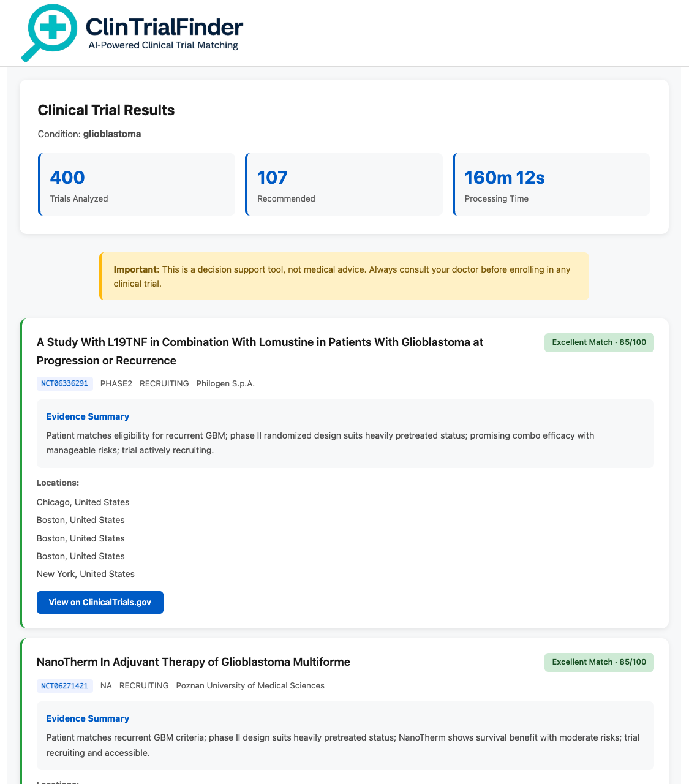The image size is (689, 784).
Task: Click the glioblastoma condition text
Action: coord(112,134)
